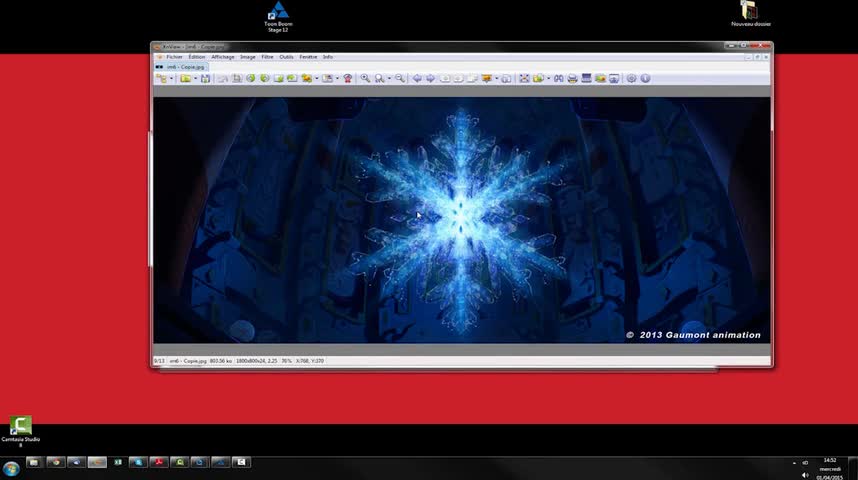The height and width of the screenshot is (480, 858).
Task: Expand the Open folder dropdown arrow
Action: (x=195, y=79)
